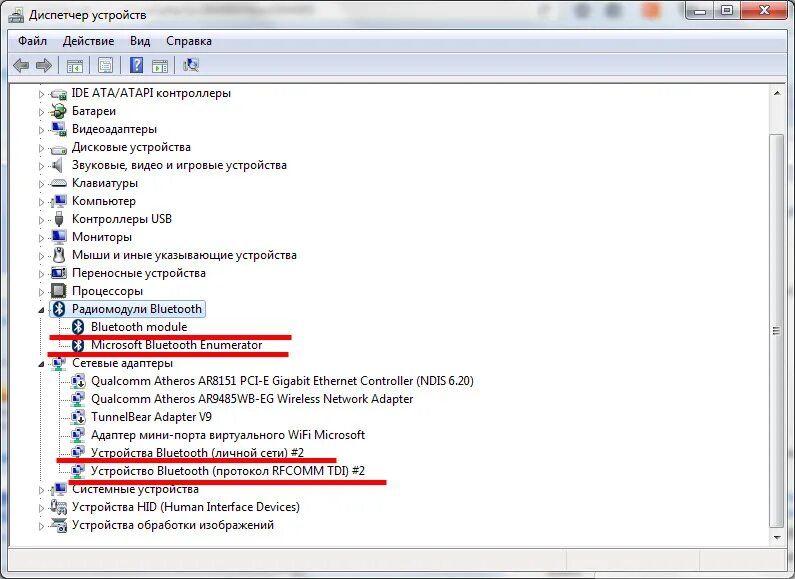
Task: Select the Радиомодули Bluetooth label
Action: pyautogui.click(x=137, y=309)
